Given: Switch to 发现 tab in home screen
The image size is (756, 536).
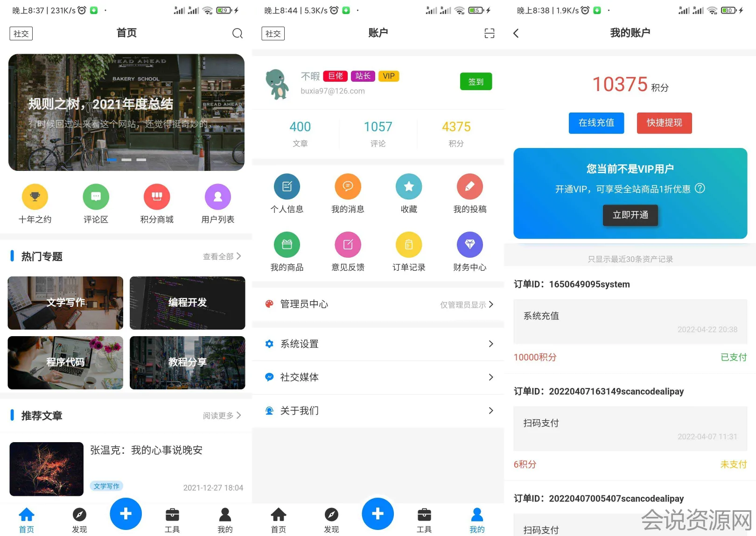Looking at the screenshot, I should pos(79,519).
